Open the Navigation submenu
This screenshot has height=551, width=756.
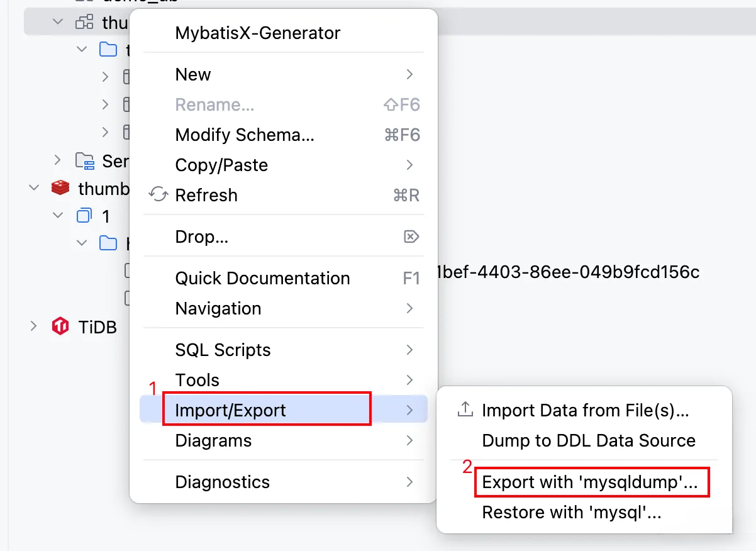283,308
